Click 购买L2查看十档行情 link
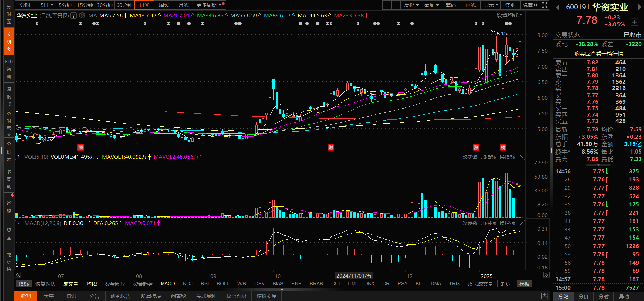 click(598, 54)
